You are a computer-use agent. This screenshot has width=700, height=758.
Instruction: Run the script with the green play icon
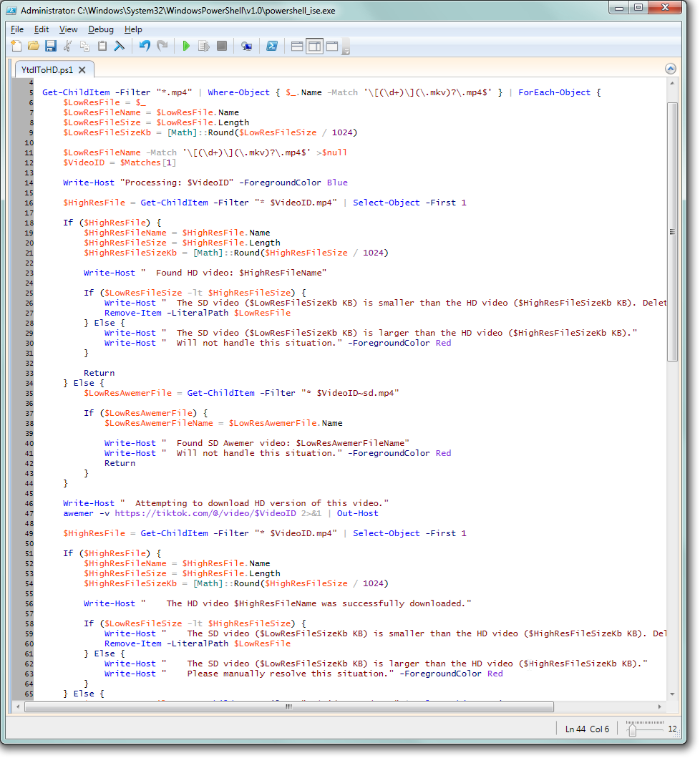click(x=186, y=47)
